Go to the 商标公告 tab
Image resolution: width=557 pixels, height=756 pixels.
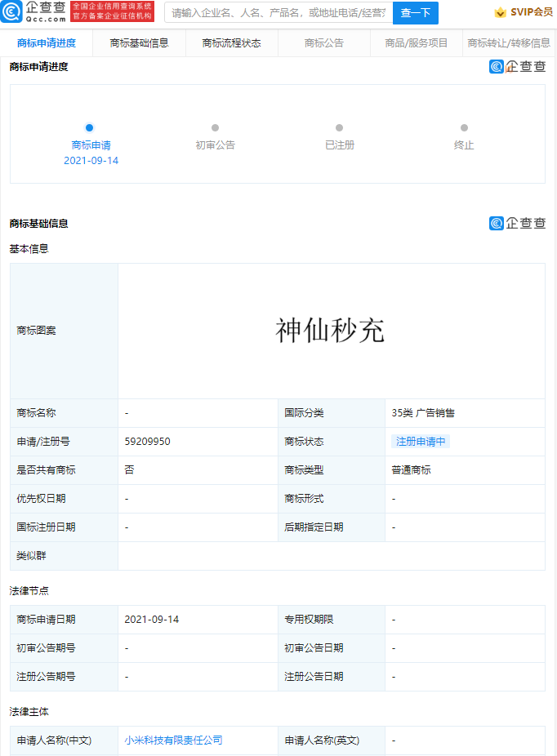tap(324, 43)
